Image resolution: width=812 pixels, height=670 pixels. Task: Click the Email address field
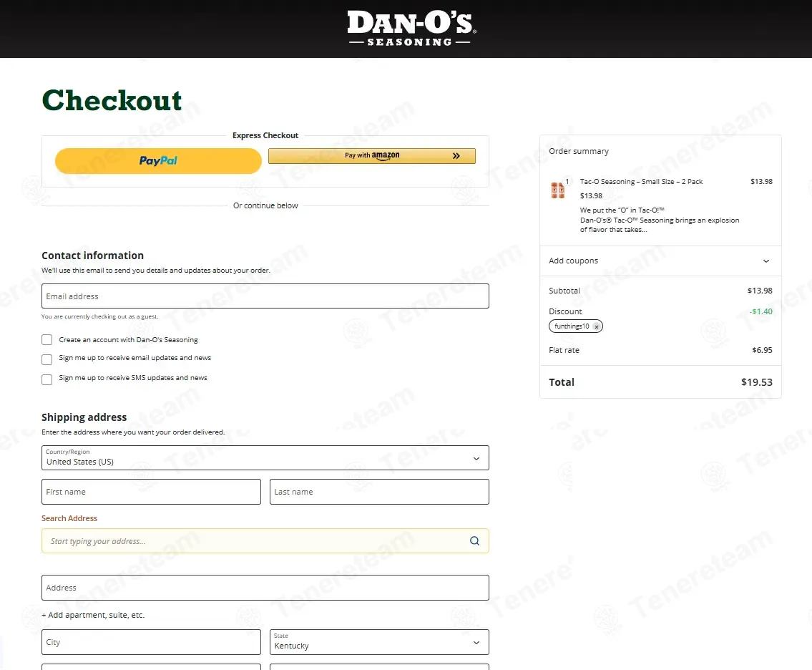coord(265,296)
